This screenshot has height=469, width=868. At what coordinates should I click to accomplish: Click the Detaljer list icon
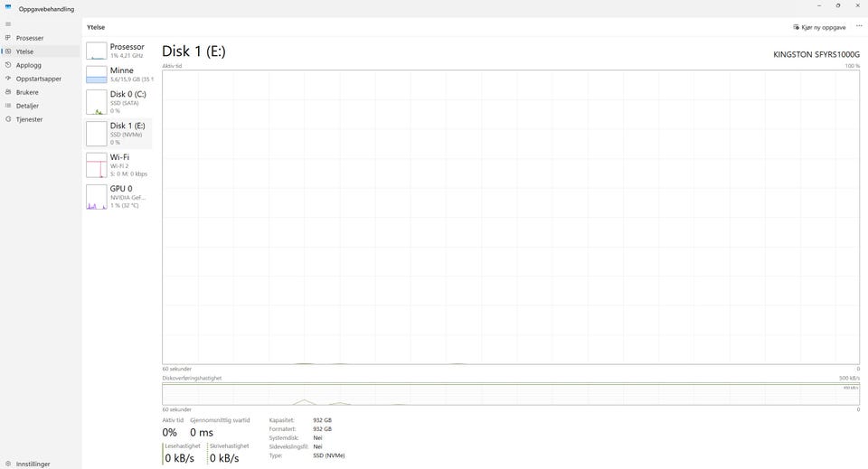point(8,105)
